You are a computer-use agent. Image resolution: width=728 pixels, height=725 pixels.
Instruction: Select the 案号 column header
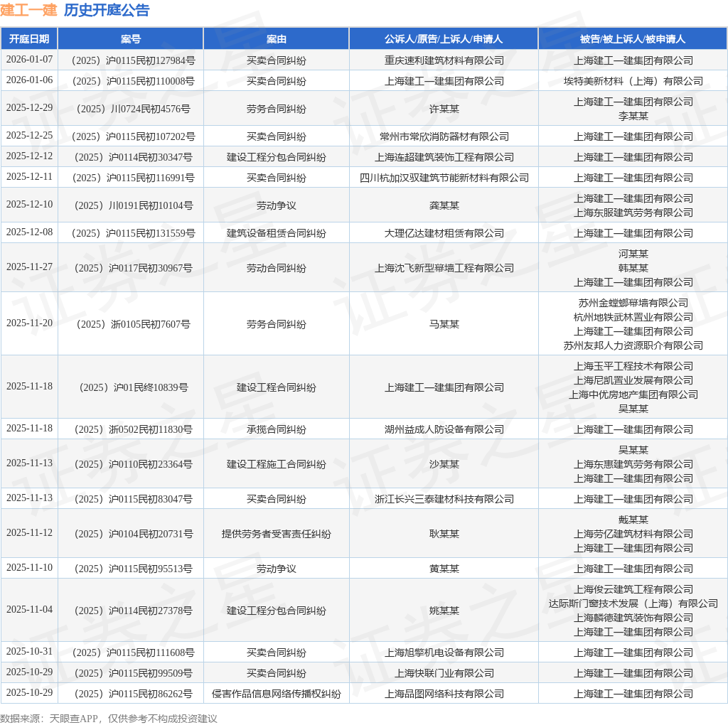(x=131, y=39)
